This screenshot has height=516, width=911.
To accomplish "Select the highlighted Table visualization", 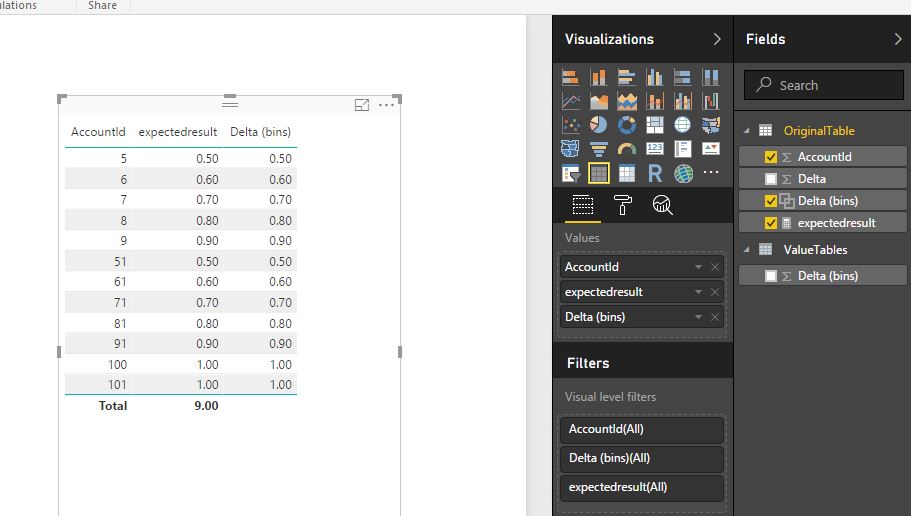I will 598,173.
